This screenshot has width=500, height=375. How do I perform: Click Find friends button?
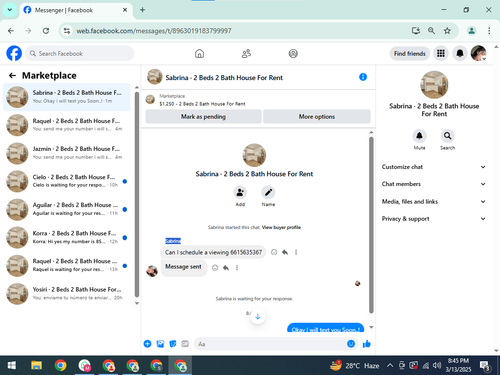point(410,53)
